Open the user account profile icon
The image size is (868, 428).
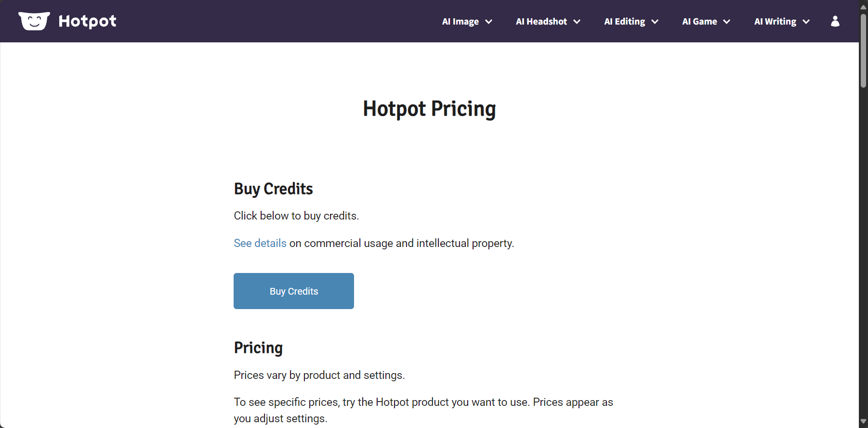(x=835, y=21)
